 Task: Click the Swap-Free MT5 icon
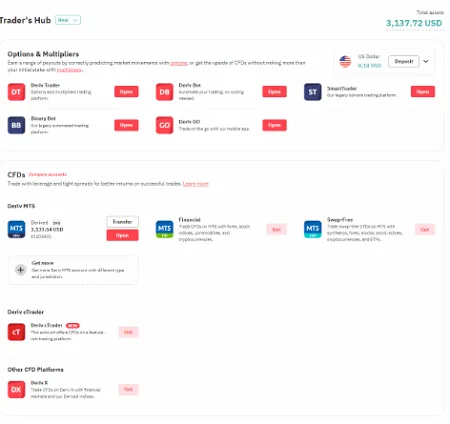coord(312,229)
